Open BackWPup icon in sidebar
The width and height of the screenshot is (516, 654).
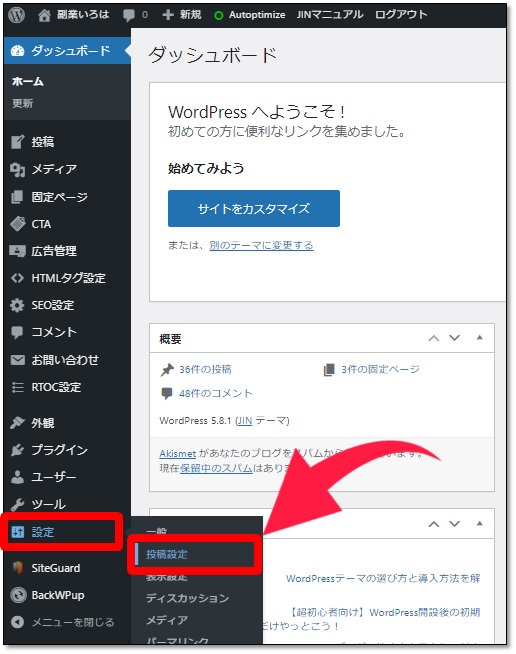(x=18, y=595)
